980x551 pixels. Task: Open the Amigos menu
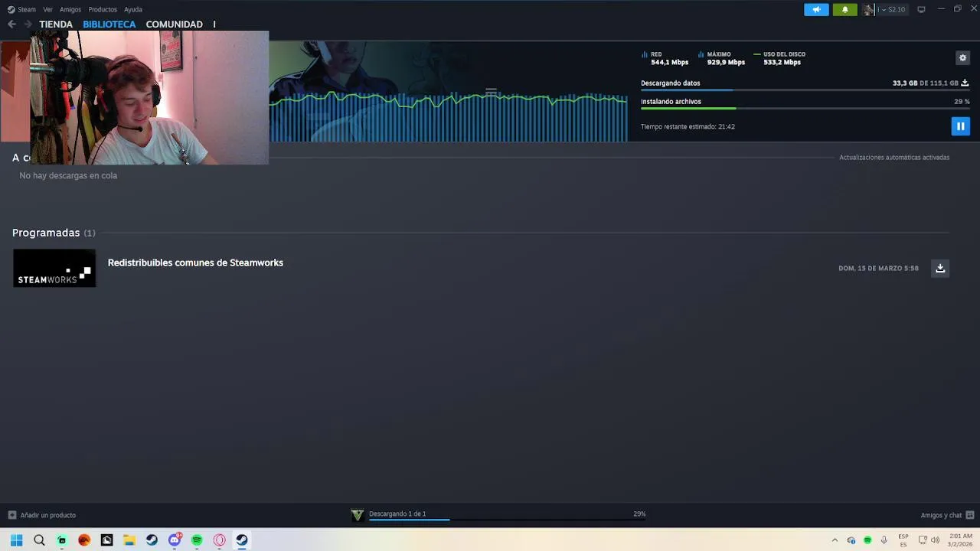click(x=70, y=9)
